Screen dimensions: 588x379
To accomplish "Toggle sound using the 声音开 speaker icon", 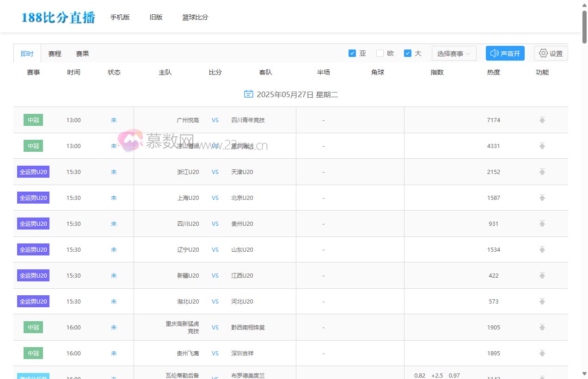I will click(x=505, y=53).
